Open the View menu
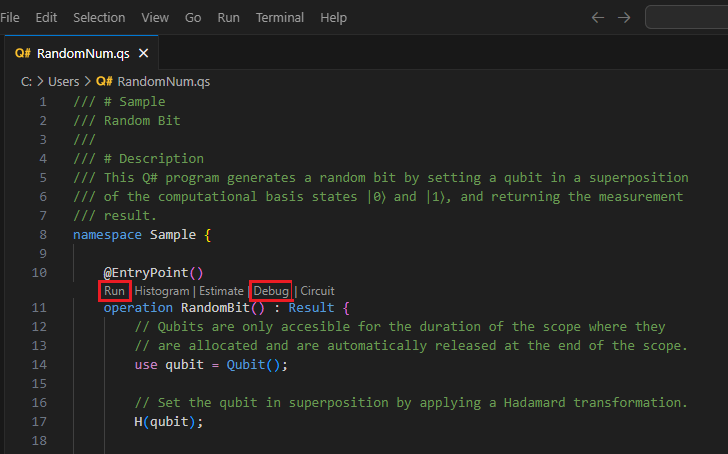 [x=155, y=18]
